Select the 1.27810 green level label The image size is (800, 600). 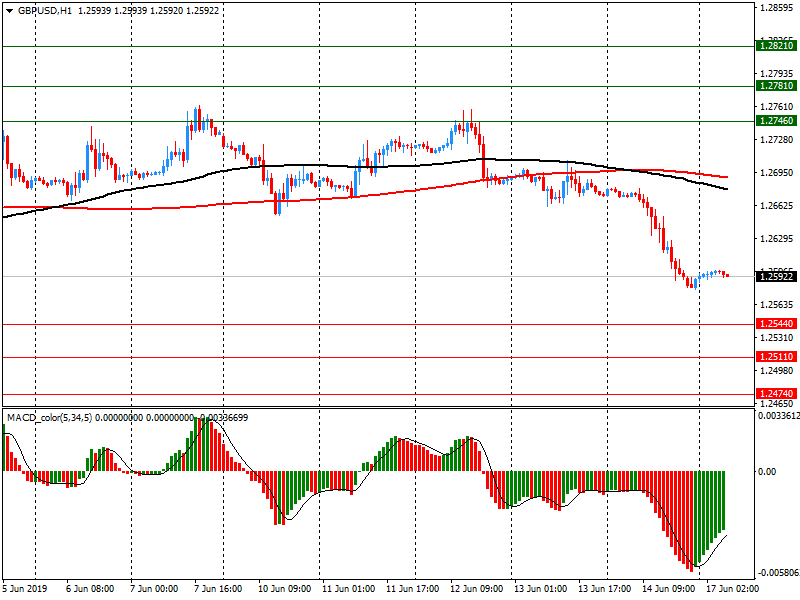pyautogui.click(x=776, y=86)
